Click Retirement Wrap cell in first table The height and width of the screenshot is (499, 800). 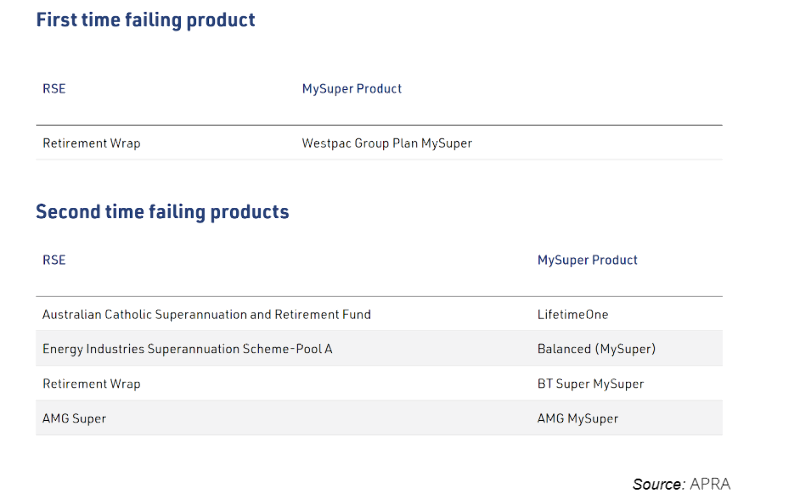point(91,143)
